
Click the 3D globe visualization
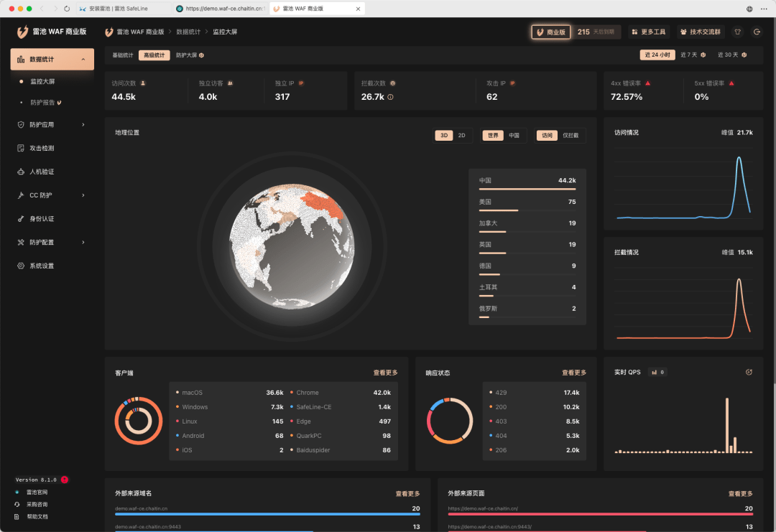[292, 246]
